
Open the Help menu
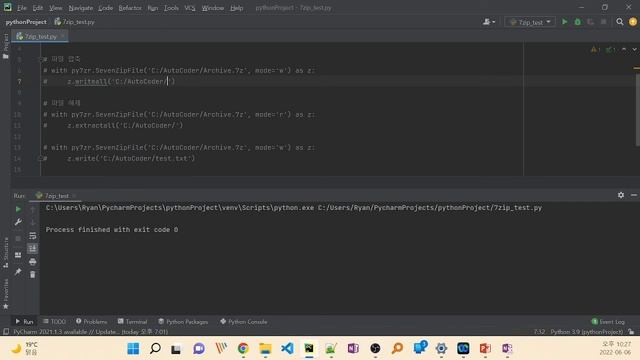[x=236, y=8]
